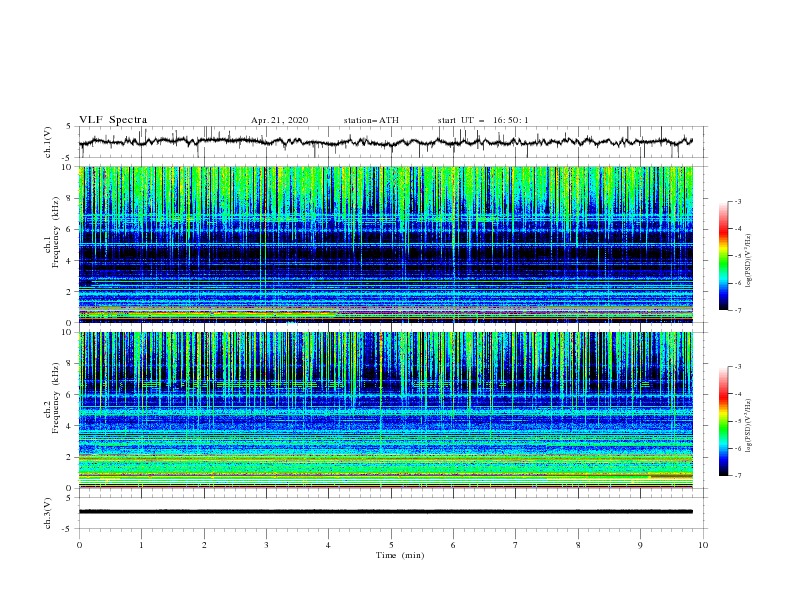792x612 pixels.
Task: Click the "1" minute time tick label
Action: pos(141,545)
